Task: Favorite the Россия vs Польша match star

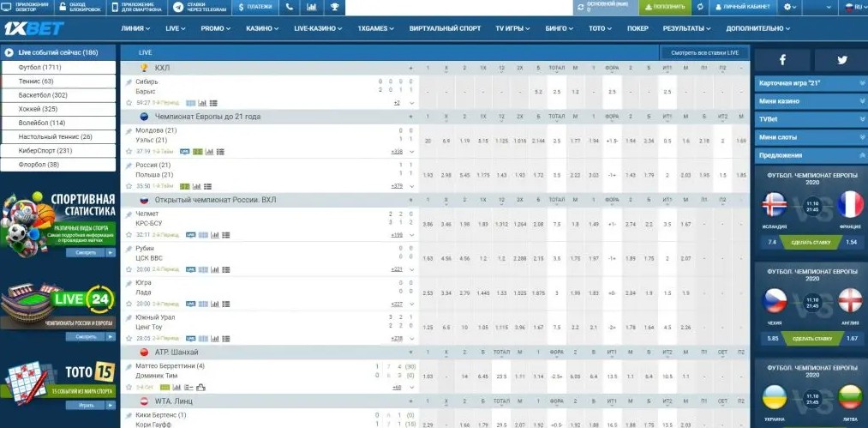Action: click(x=129, y=186)
